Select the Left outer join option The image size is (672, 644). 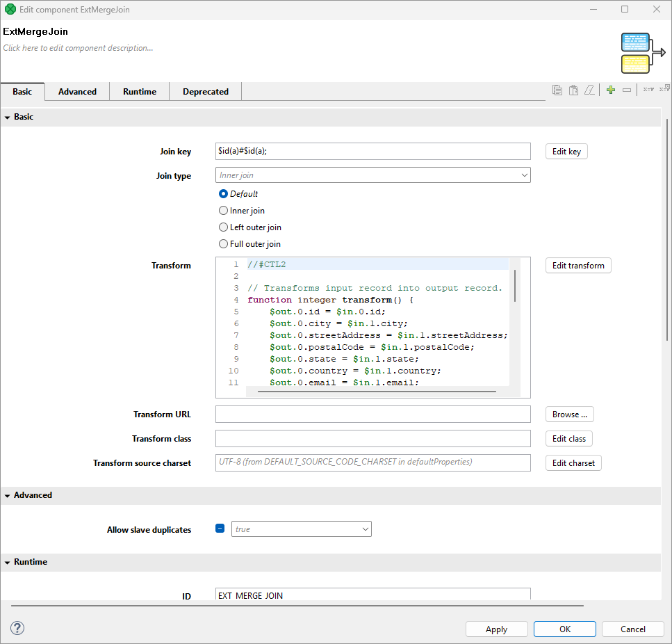click(224, 227)
